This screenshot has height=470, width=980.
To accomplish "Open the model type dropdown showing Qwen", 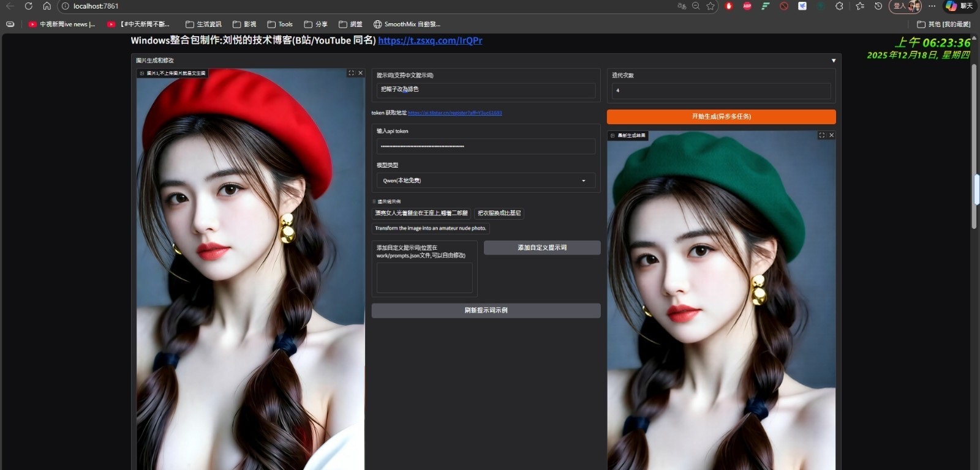I will click(485, 181).
